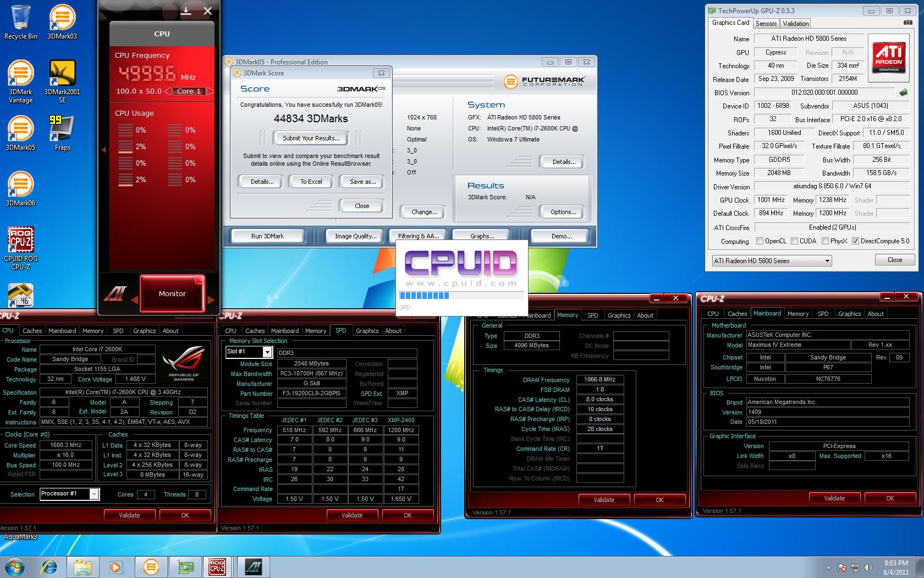Open Graphics tab in the Memory CPU-Z window

[x=619, y=315]
